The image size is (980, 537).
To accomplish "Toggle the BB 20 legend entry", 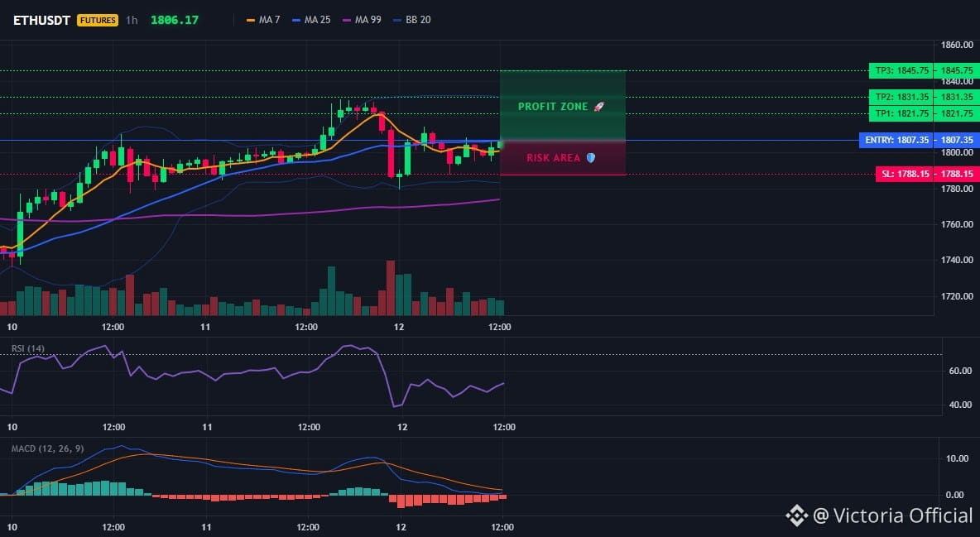I will click(x=412, y=20).
